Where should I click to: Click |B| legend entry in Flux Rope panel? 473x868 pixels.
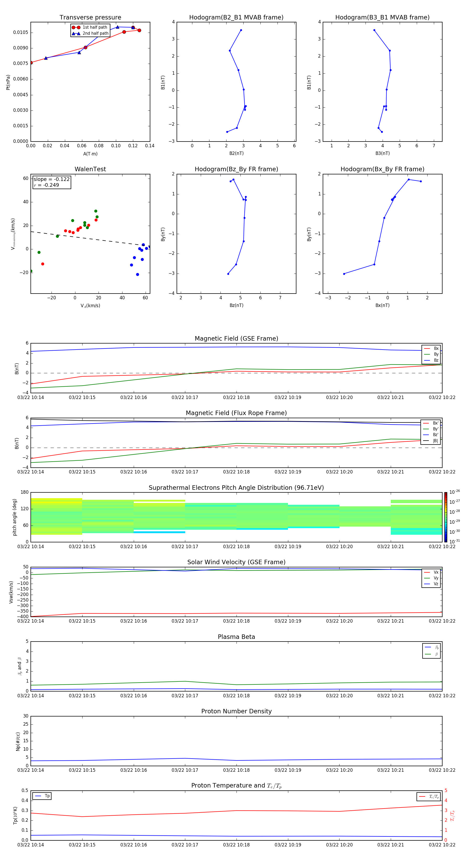coord(431,441)
